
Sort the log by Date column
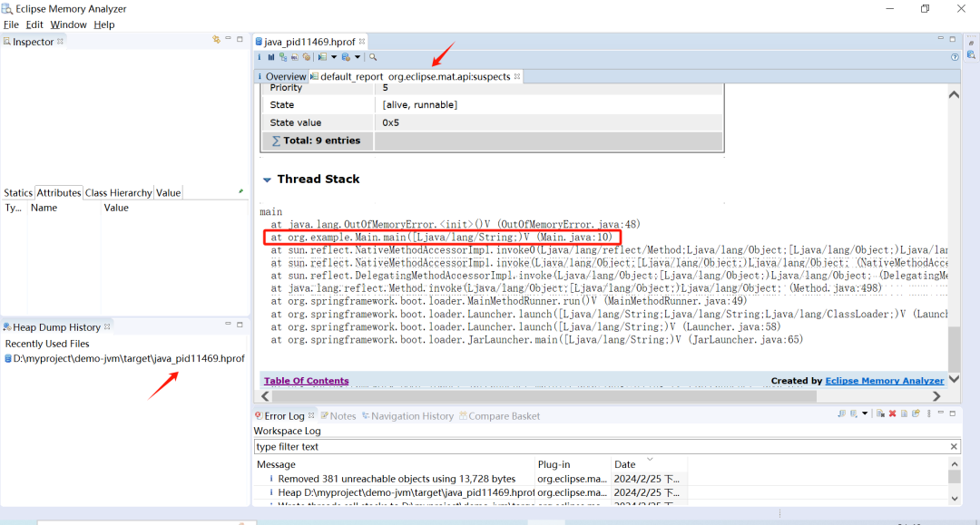coord(649,464)
